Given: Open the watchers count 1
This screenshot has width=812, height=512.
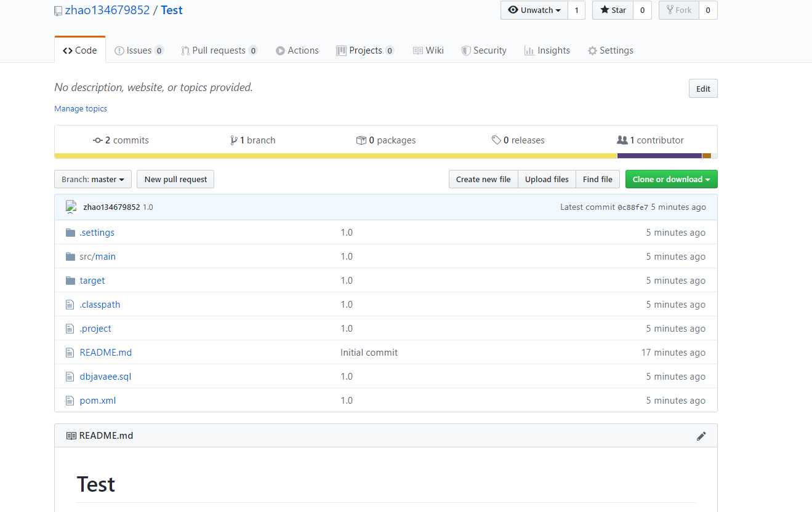Looking at the screenshot, I should [576, 10].
